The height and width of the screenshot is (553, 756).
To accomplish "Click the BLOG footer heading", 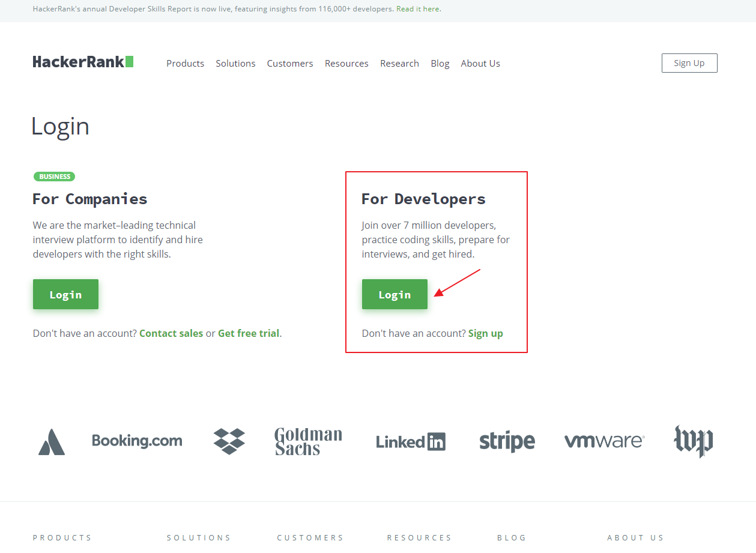I will pyautogui.click(x=512, y=538).
